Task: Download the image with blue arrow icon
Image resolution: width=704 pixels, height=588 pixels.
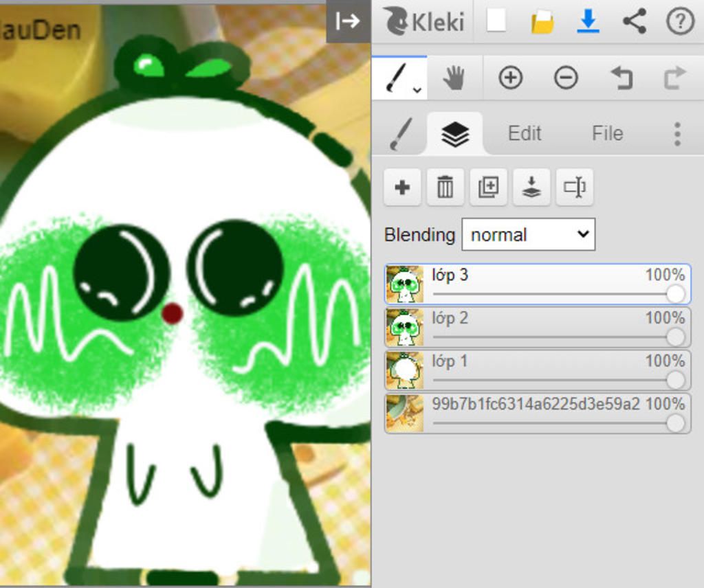Action: [x=588, y=21]
